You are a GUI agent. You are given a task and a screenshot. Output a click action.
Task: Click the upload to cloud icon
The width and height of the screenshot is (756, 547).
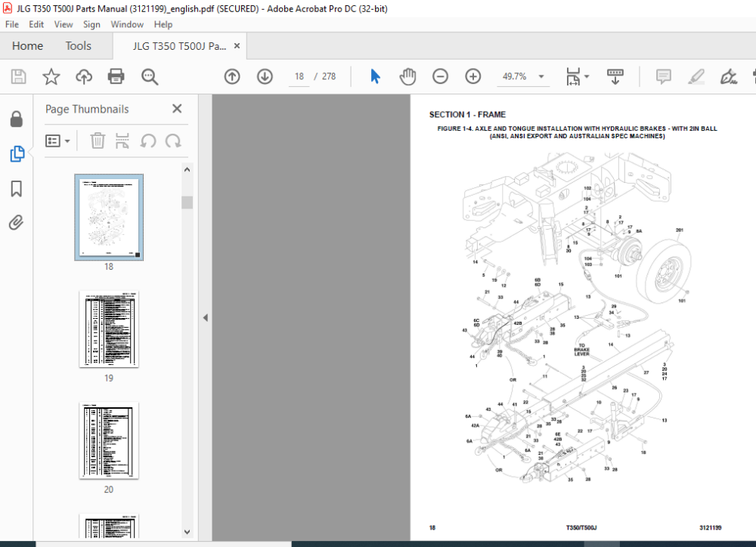coord(84,76)
